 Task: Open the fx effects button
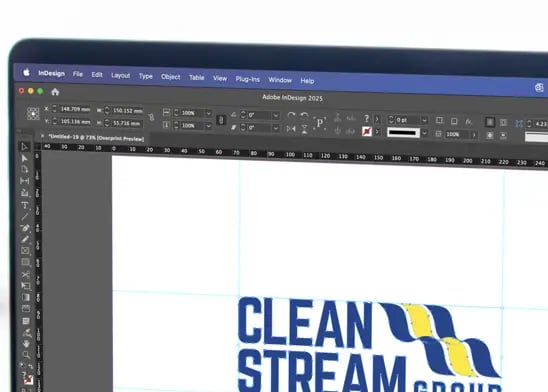tap(468, 122)
